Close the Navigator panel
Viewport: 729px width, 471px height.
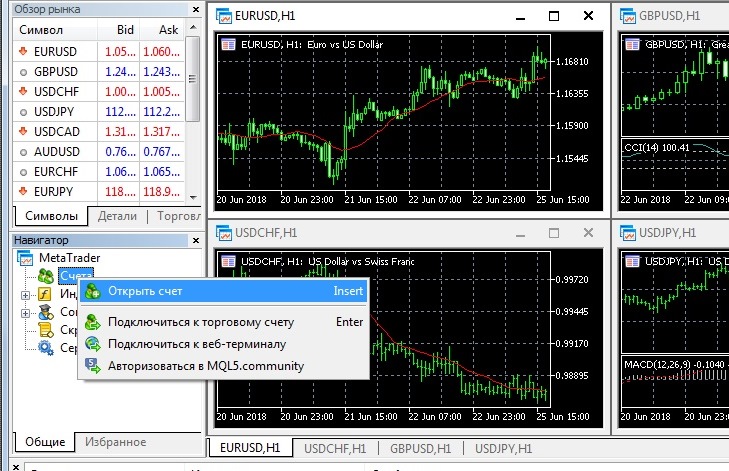point(196,240)
